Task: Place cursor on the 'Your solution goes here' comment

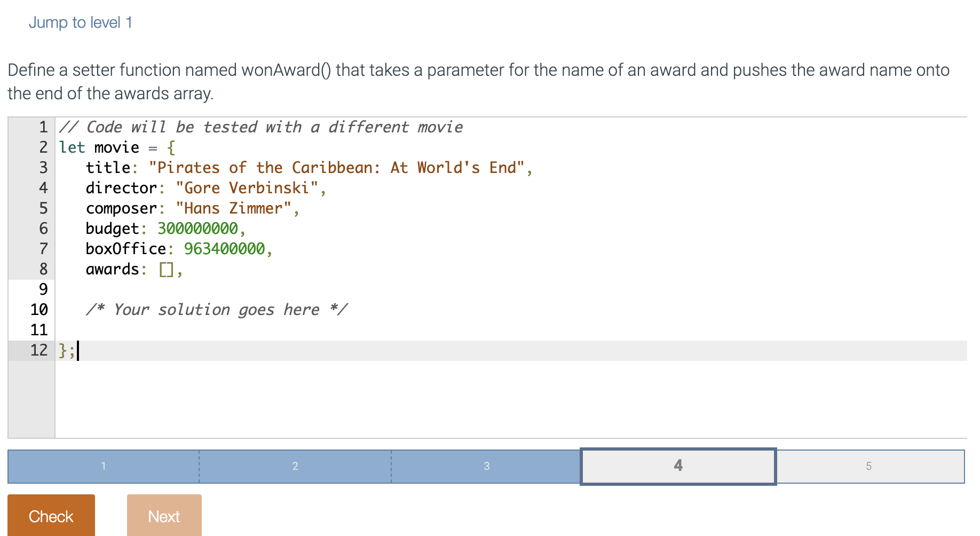Action: pyautogui.click(x=218, y=309)
